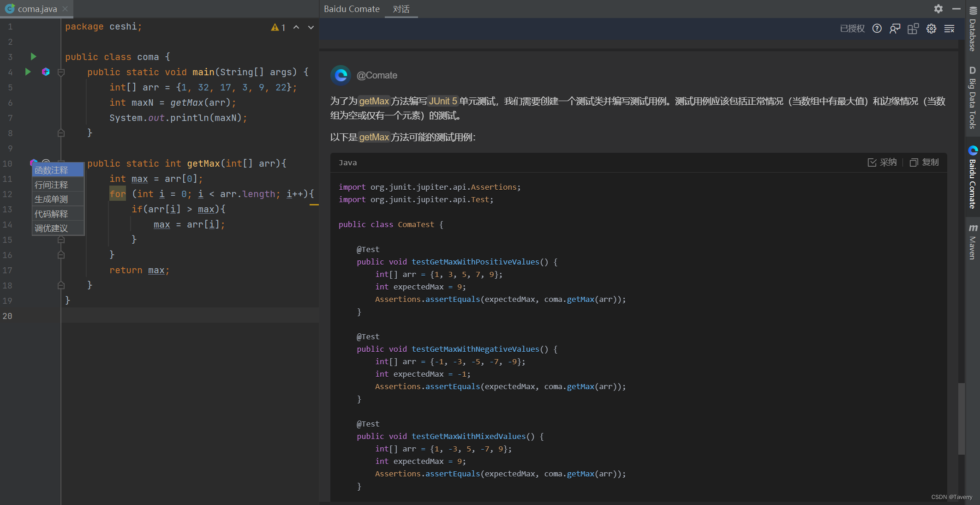Select the coma.java editor tab
Image resolution: width=980 pixels, height=505 pixels.
[37, 9]
